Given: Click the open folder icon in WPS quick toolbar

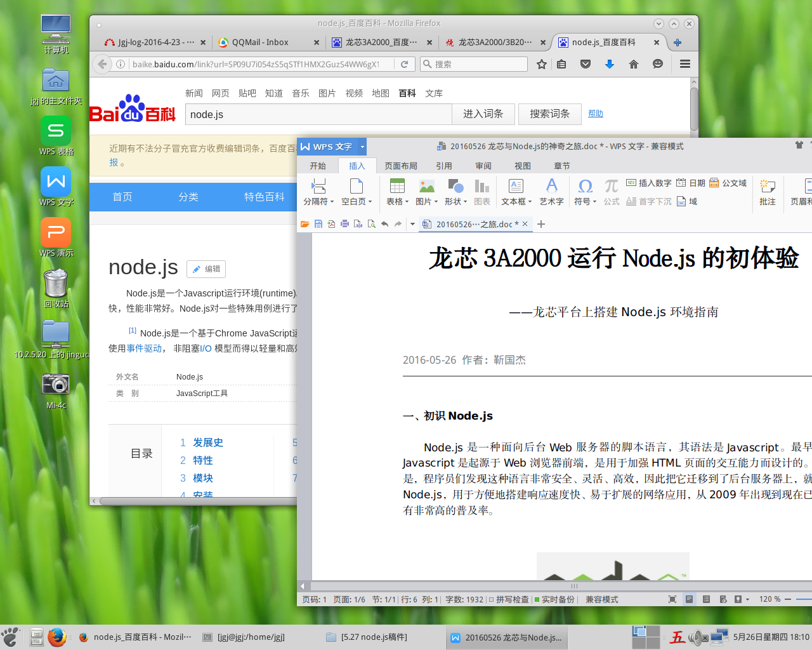Looking at the screenshot, I should 305,224.
